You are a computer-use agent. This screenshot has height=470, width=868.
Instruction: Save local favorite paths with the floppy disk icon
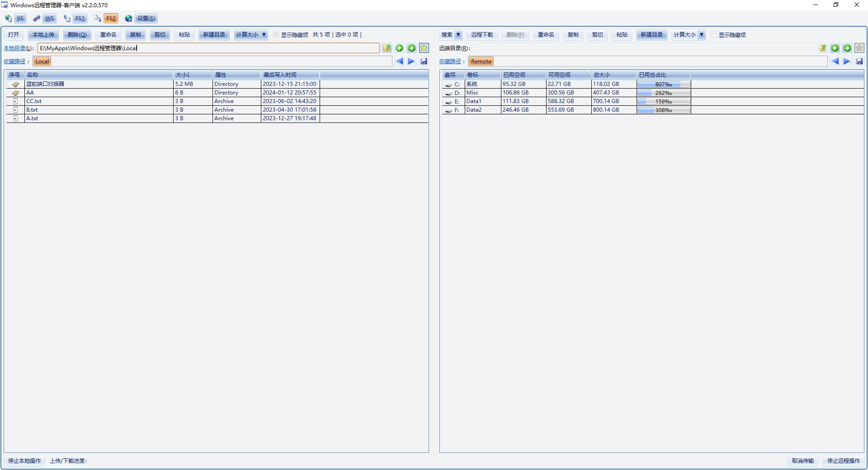click(x=424, y=61)
